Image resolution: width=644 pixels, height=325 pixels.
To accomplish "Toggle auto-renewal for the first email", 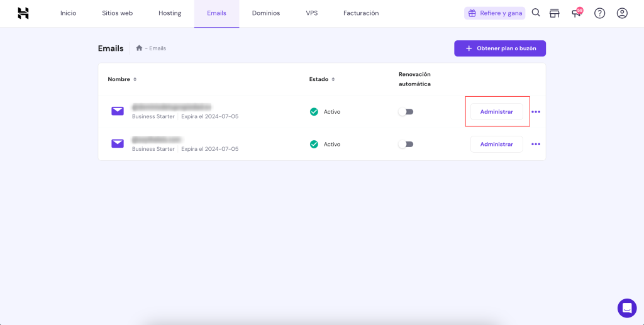I will click(406, 112).
